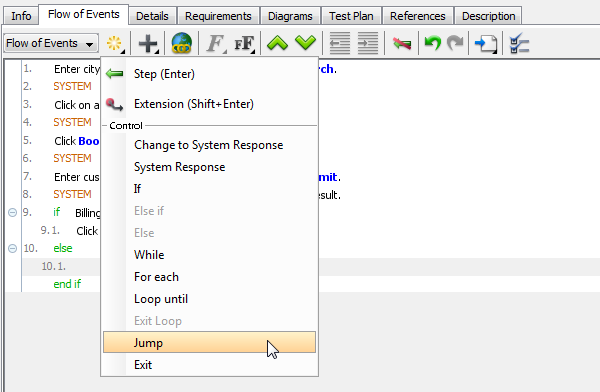Open the Flow of Events dropdown
This screenshot has width=600, height=392.
pos(51,43)
